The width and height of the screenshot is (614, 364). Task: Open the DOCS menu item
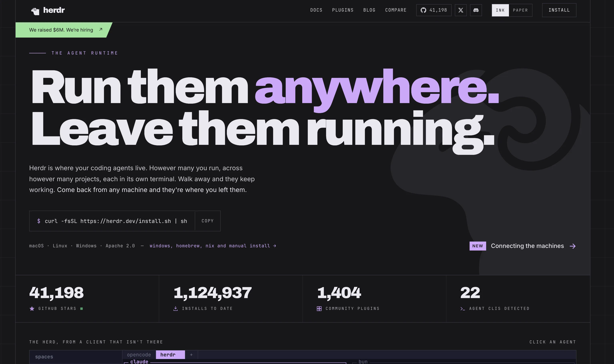pos(316,10)
